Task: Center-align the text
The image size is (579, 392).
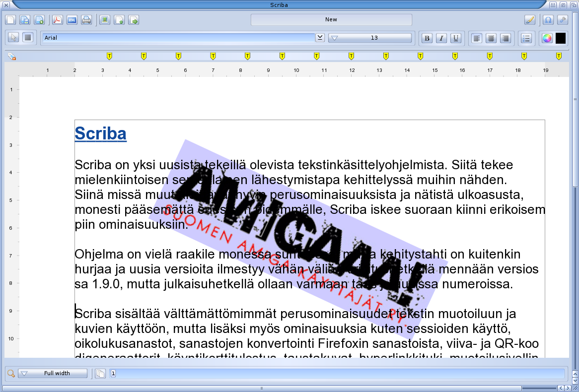Action: [491, 38]
